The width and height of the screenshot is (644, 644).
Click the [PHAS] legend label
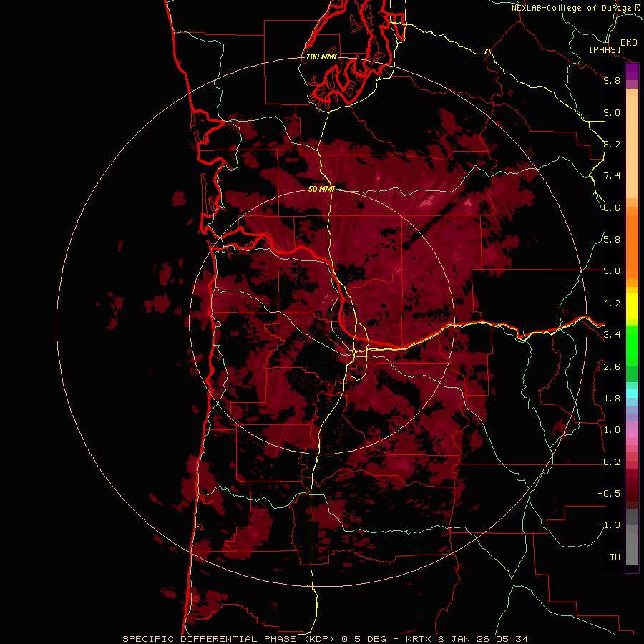605,50
